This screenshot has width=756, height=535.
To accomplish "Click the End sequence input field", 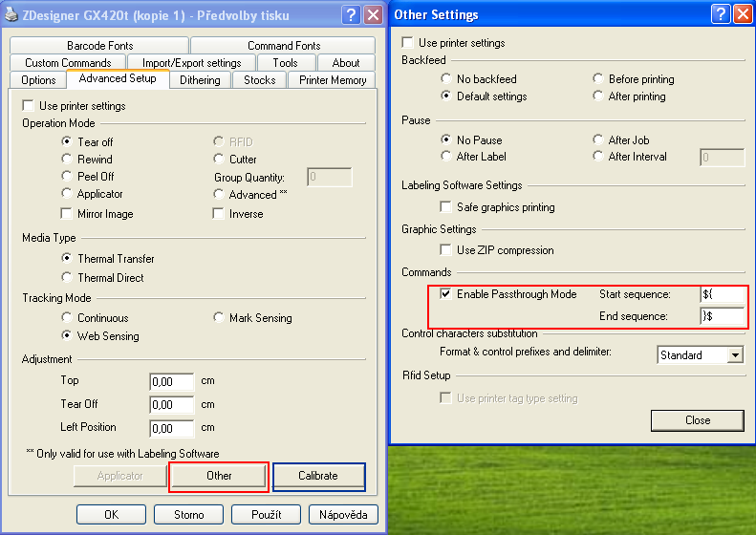I will (723, 316).
